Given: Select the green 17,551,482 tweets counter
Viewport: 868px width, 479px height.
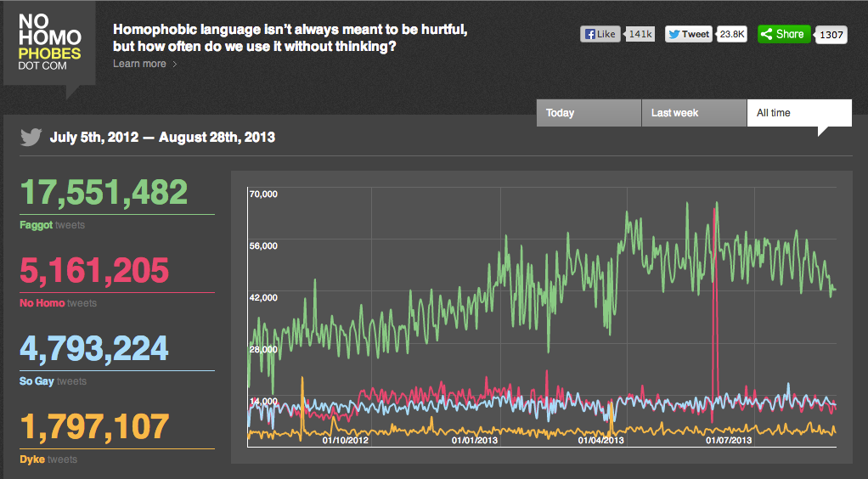Looking at the screenshot, I should (x=104, y=193).
